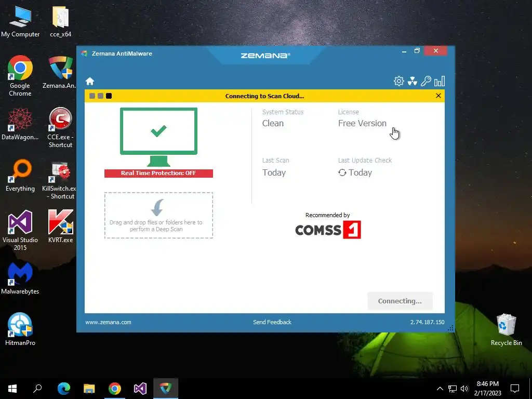
Task: Expand hidden system tray icons
Action: [440, 389]
